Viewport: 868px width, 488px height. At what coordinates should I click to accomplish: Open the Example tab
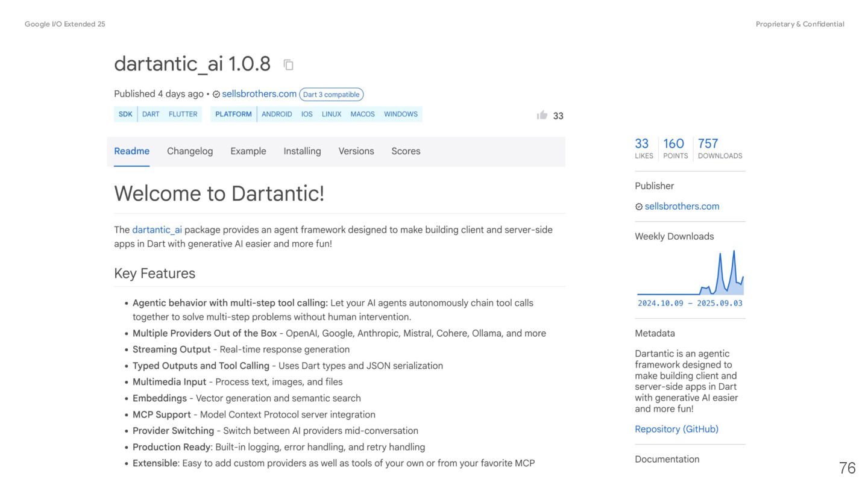(248, 151)
